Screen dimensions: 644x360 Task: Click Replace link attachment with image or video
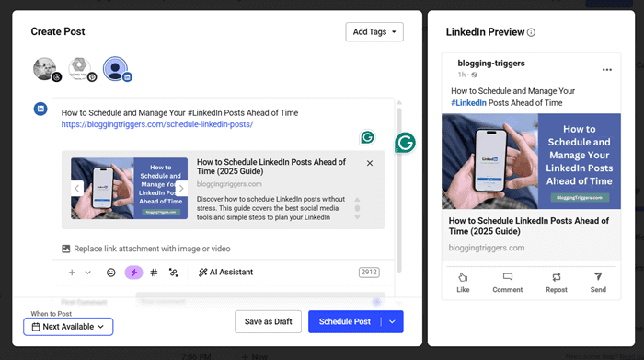(146, 249)
